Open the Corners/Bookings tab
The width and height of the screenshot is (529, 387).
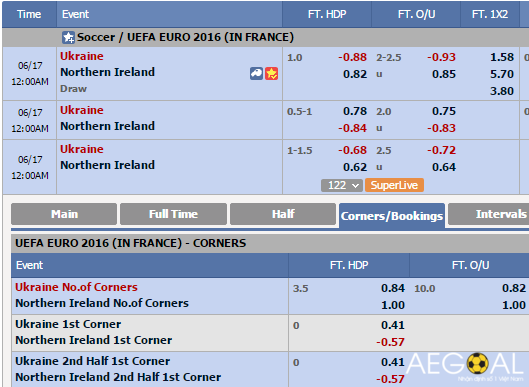(392, 216)
